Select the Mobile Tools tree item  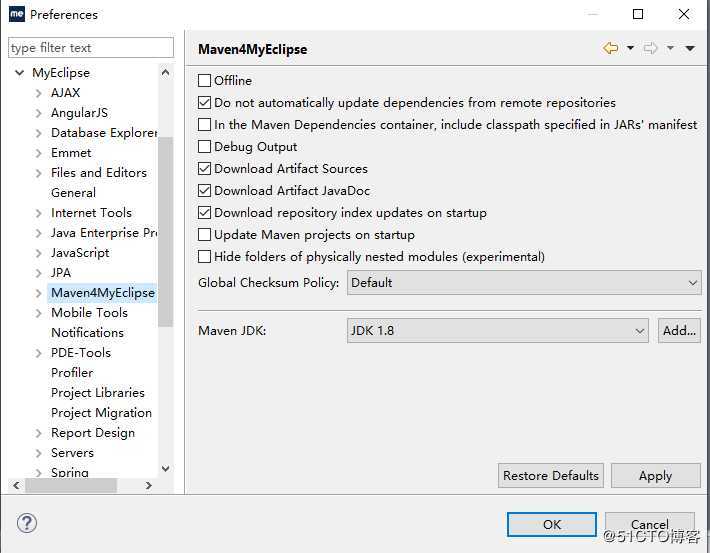click(x=90, y=313)
